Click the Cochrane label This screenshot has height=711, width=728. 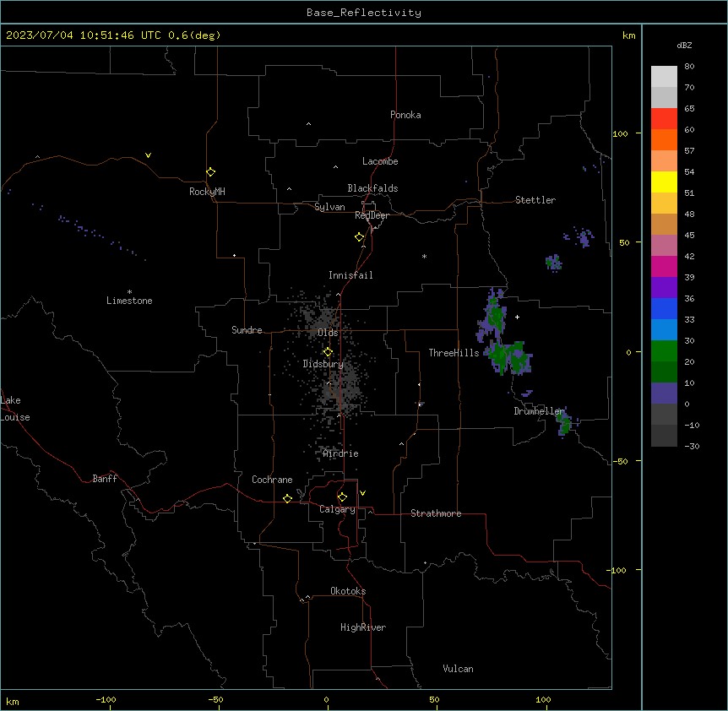pyautogui.click(x=272, y=480)
